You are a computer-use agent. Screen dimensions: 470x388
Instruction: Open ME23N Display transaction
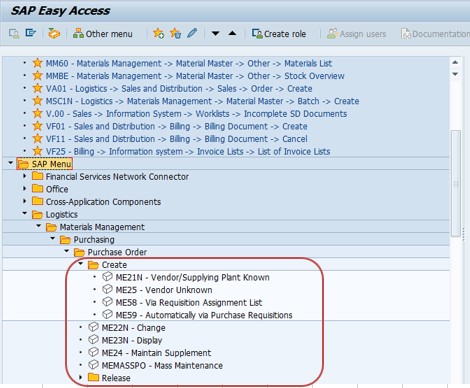(x=132, y=341)
